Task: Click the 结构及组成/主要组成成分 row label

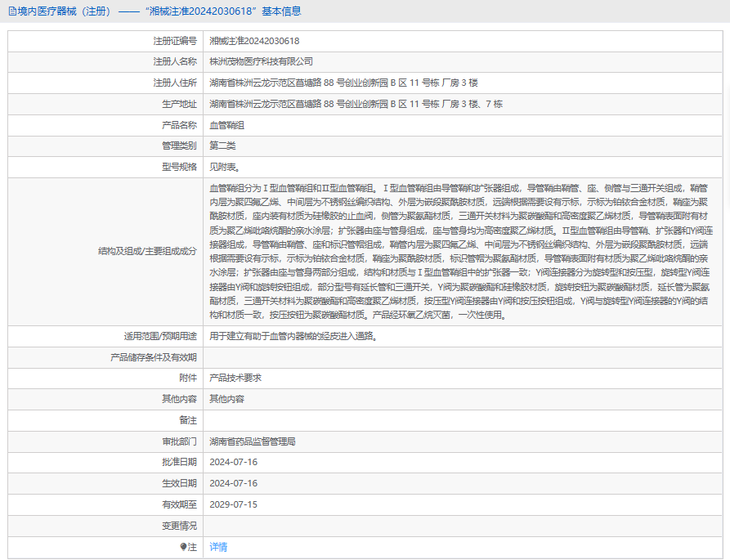Action: [147, 251]
